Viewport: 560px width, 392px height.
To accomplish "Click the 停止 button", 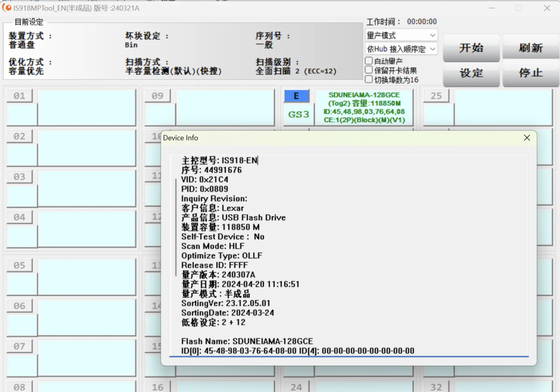I will click(x=531, y=73).
